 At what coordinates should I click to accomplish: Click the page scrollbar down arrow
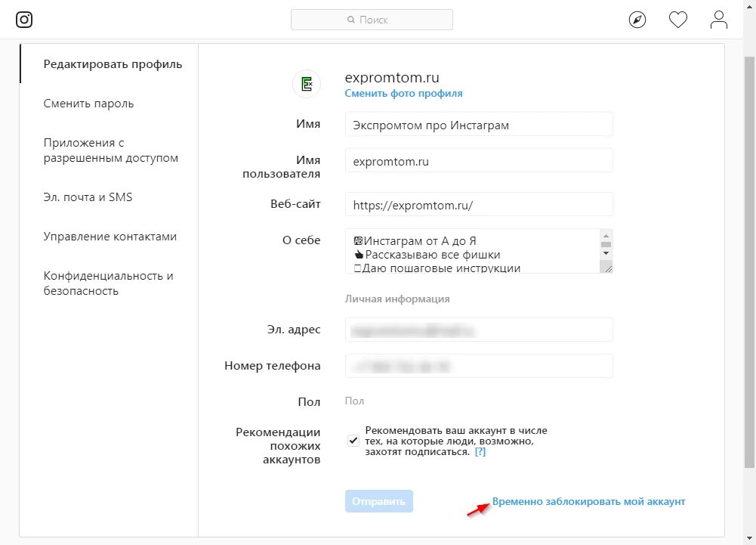point(750,538)
